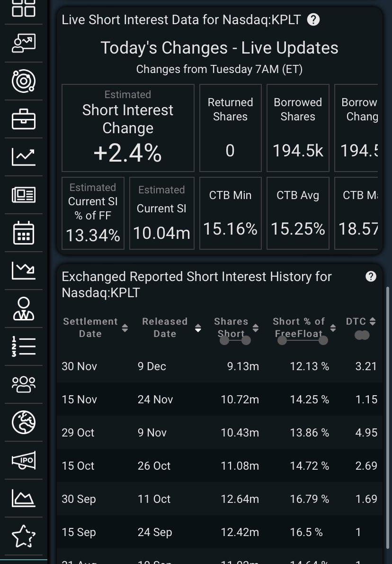Click the 15 Nov settlement date cell

click(x=80, y=399)
